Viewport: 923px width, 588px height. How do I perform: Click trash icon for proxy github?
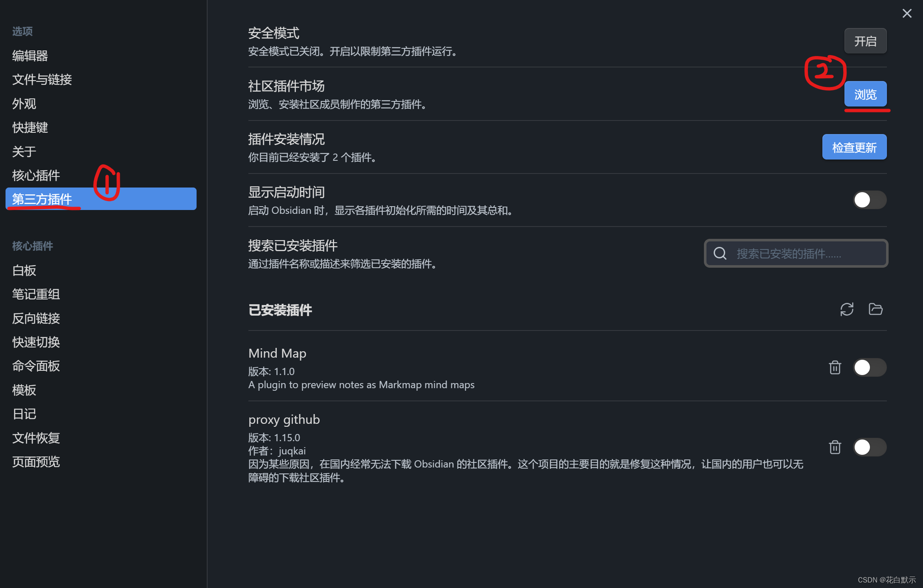click(x=835, y=447)
